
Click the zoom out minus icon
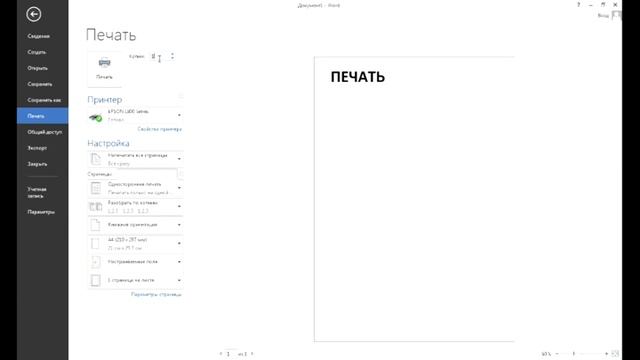click(x=557, y=354)
